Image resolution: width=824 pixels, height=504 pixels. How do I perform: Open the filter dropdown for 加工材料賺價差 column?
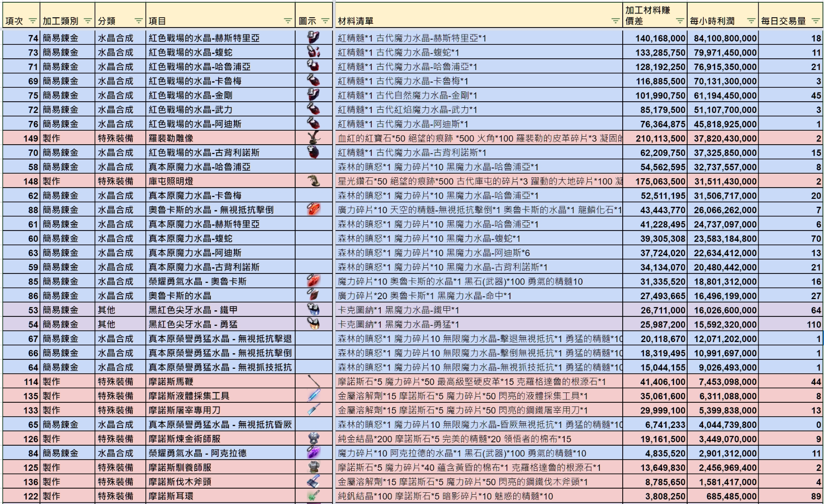pos(680,21)
